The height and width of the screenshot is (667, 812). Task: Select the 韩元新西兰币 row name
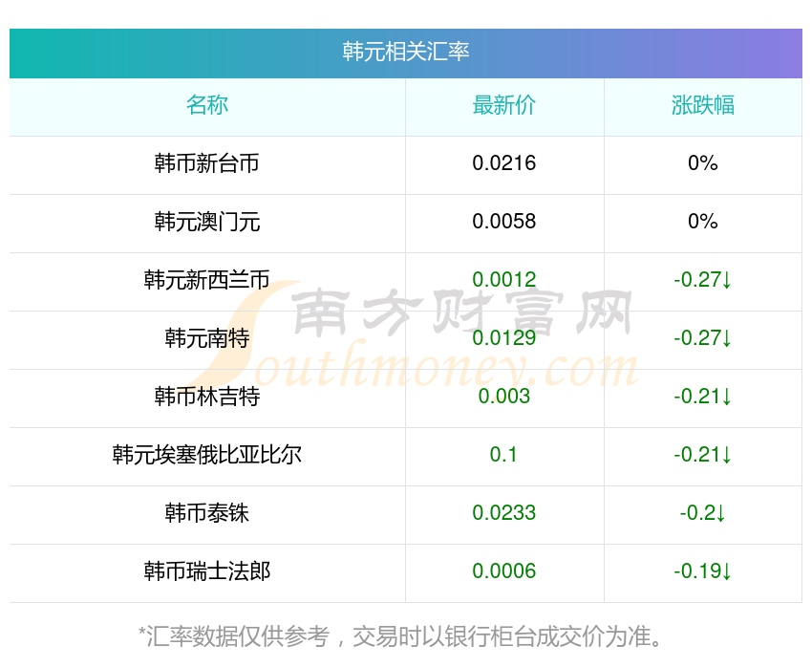[207, 280]
